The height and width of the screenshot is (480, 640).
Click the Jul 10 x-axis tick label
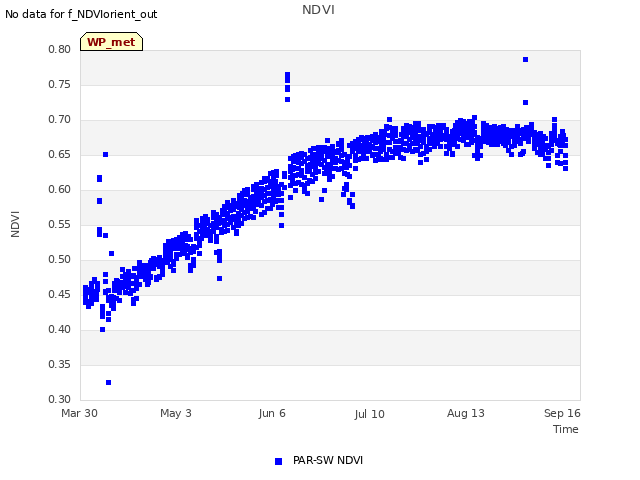tap(369, 414)
